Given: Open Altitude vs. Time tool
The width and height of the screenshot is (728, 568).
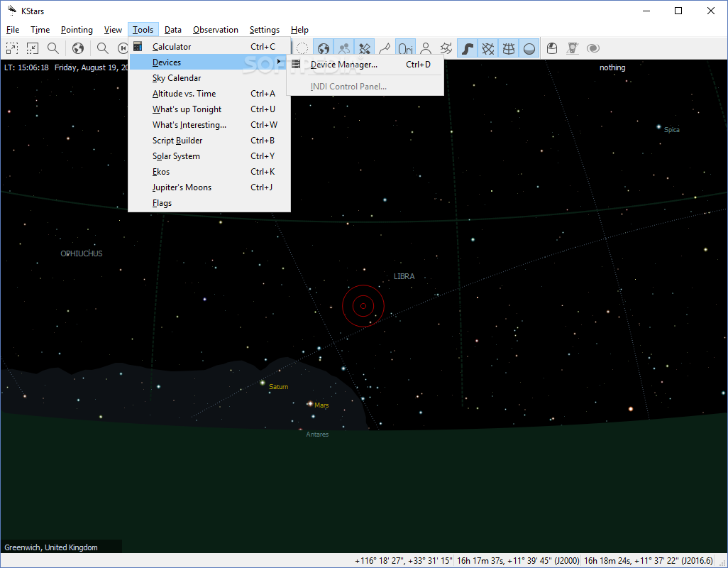Looking at the screenshot, I should [209, 93].
